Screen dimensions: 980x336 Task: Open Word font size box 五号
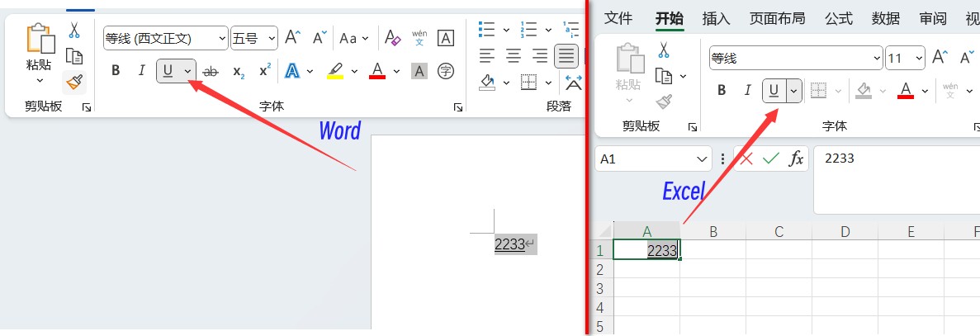click(x=253, y=38)
